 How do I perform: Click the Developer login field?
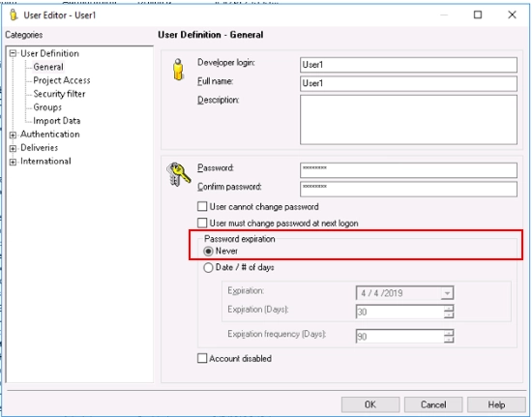(408, 65)
